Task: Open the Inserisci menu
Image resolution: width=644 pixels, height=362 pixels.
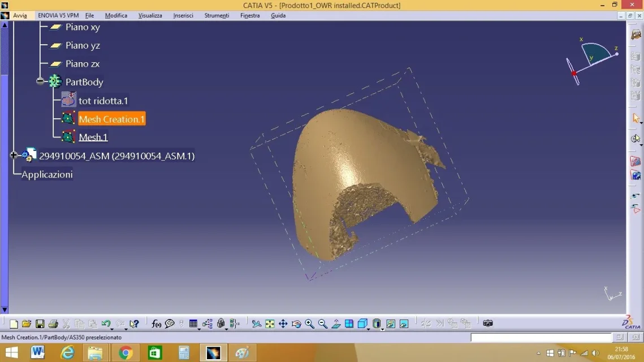Action: pos(183,15)
